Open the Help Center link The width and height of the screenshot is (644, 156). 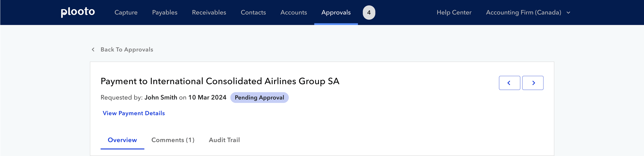point(454,12)
